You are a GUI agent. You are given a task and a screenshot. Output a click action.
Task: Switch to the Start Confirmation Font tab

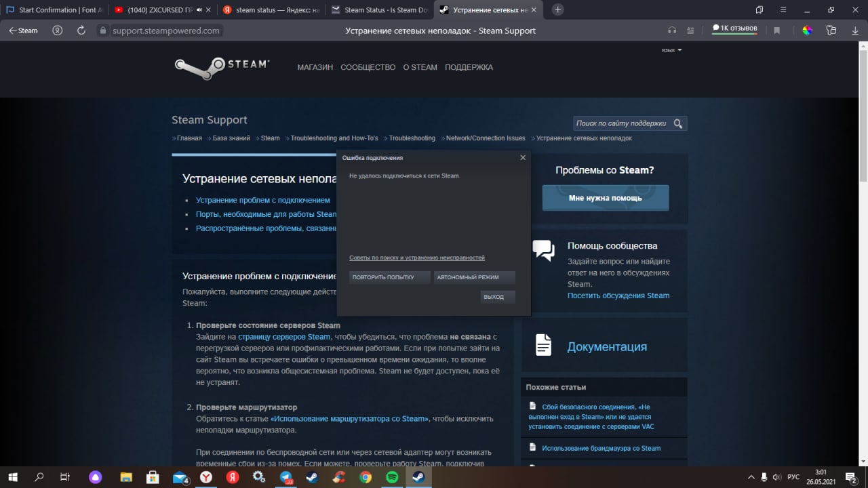click(54, 9)
